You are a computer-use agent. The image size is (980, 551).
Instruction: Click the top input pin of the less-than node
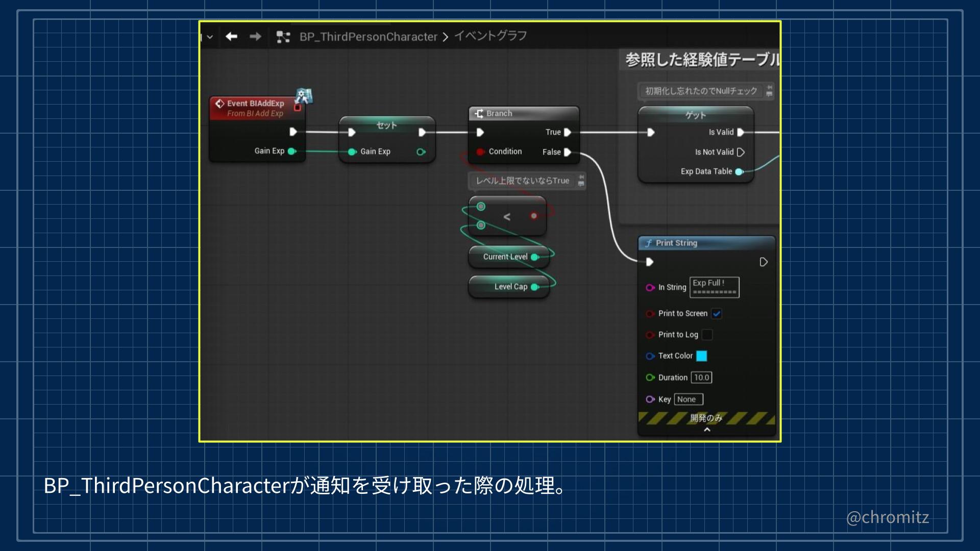click(481, 207)
